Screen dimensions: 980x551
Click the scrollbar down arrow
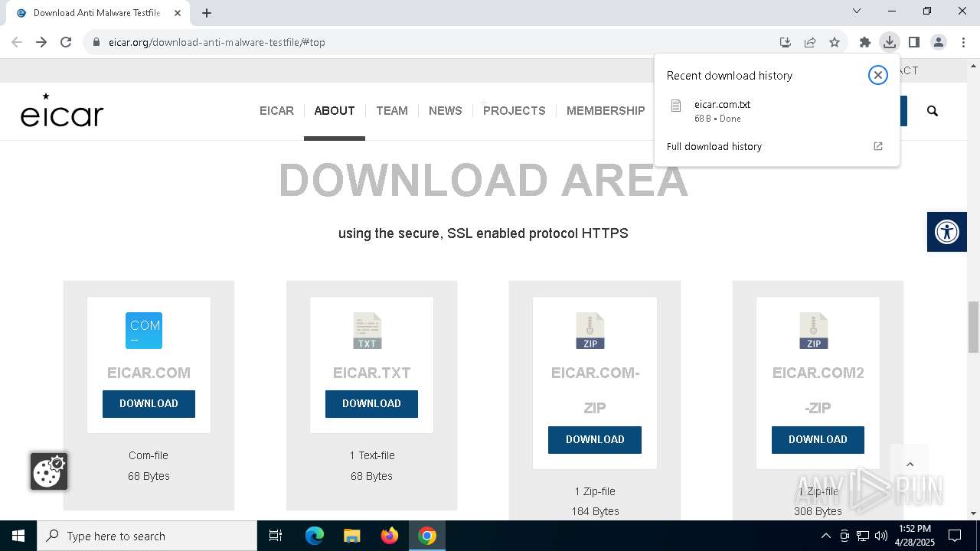973,514
